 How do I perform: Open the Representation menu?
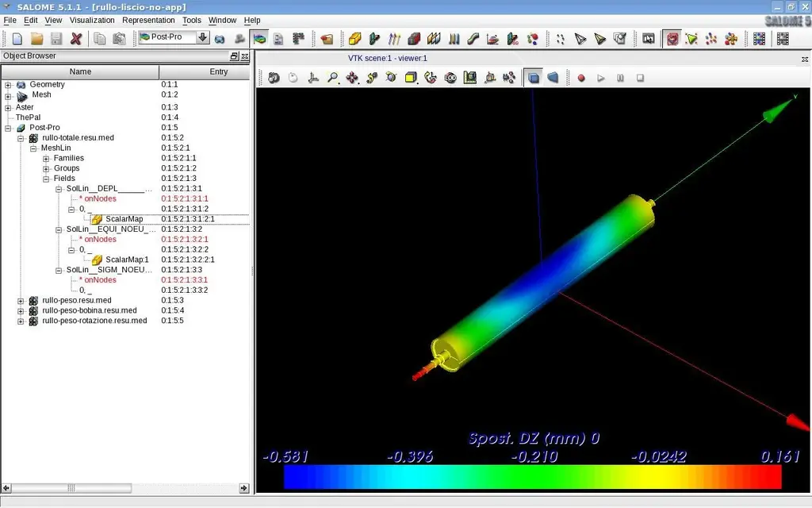(x=148, y=20)
